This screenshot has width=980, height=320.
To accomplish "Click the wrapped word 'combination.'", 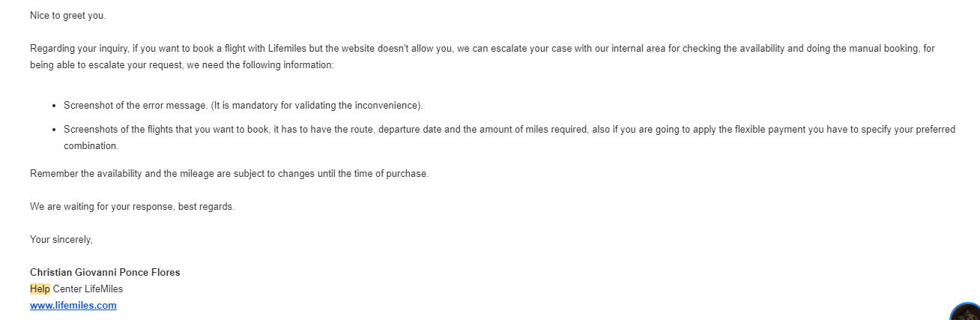I will [x=91, y=146].
